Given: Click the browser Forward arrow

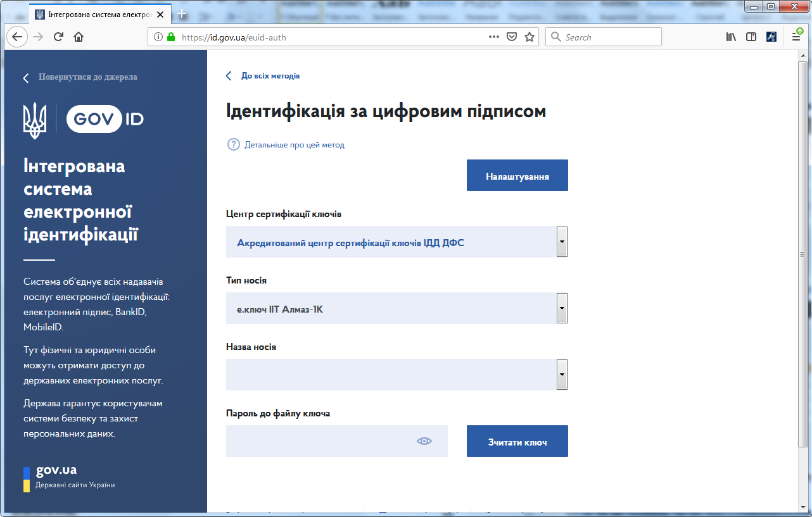Looking at the screenshot, I should 38,37.
